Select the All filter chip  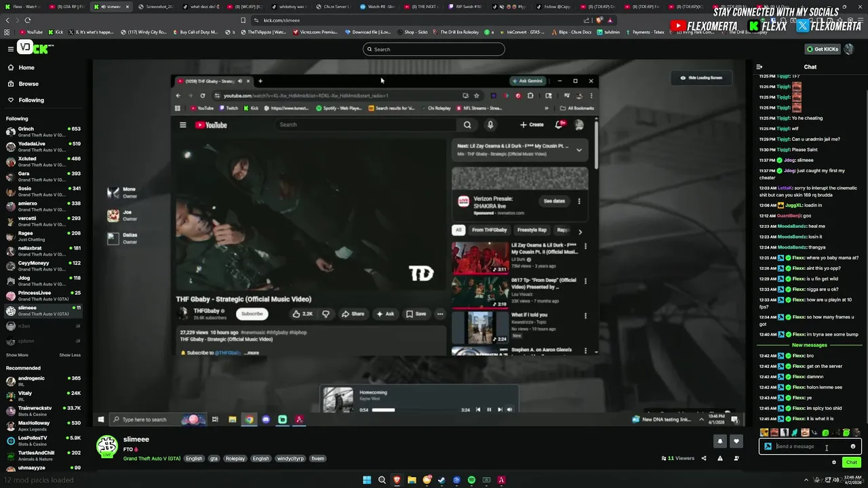pos(458,230)
